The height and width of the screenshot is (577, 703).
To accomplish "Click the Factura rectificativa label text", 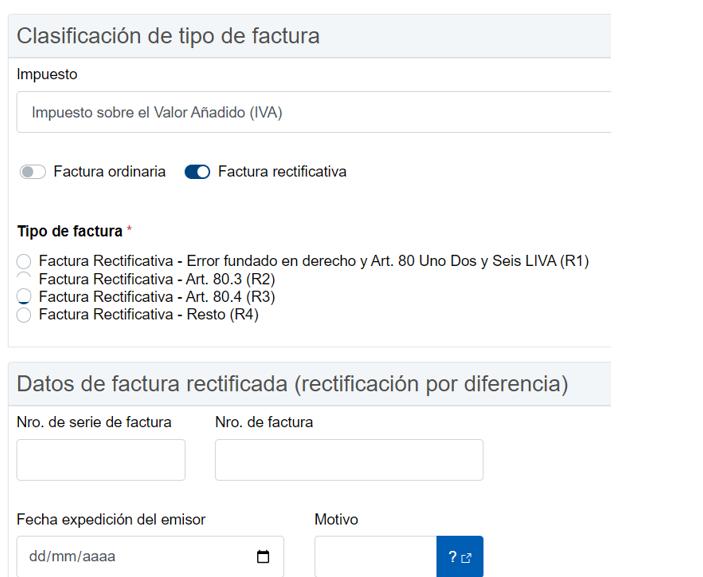I will tap(282, 172).
